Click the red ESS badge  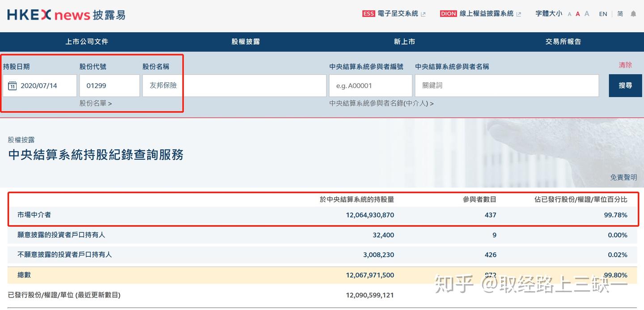pyautogui.click(x=368, y=13)
